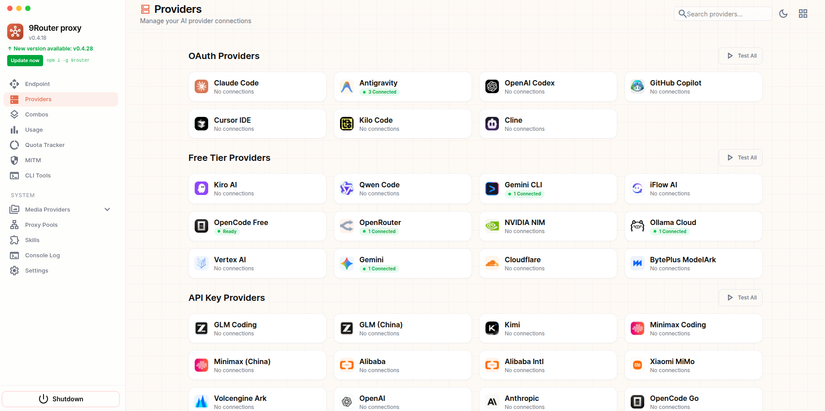
Task: Click the New version available v0.4.28 notice
Action: click(50, 48)
